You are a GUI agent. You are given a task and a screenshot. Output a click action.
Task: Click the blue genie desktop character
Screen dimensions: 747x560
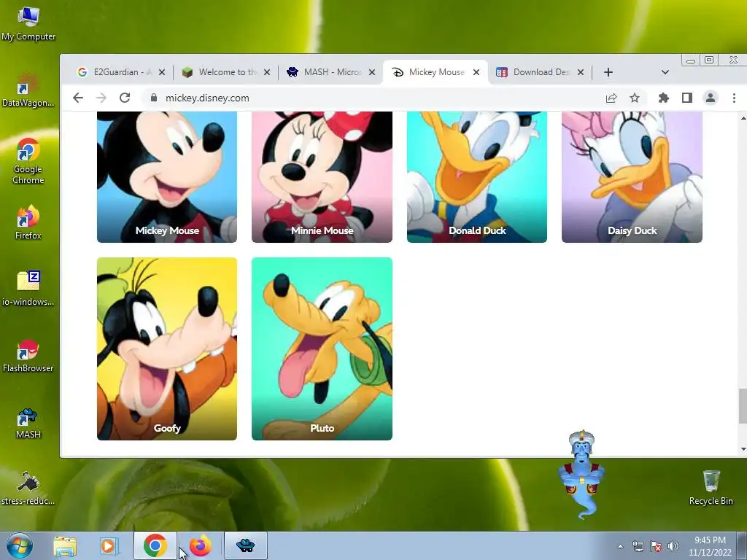(581, 475)
